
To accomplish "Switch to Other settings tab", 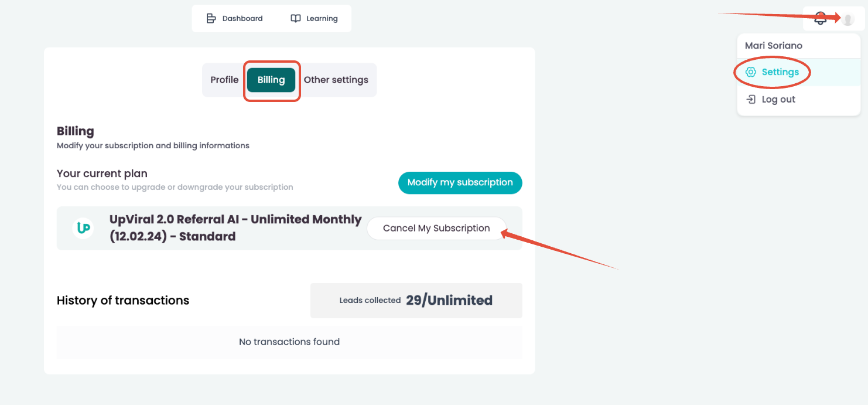I will click(336, 80).
